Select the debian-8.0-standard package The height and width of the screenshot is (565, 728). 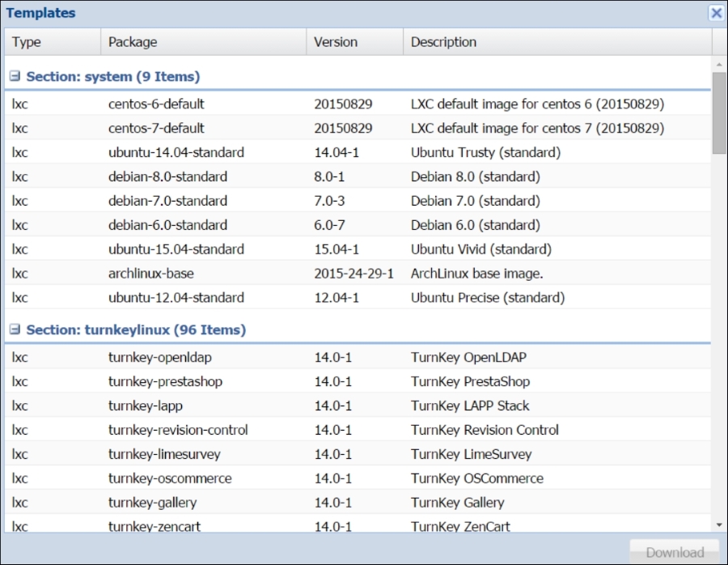167,176
